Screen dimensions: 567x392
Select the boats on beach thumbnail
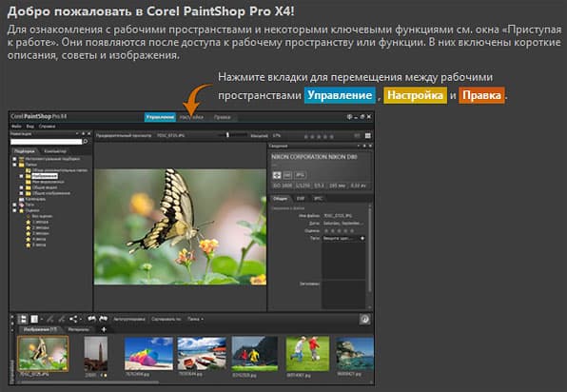click(x=202, y=354)
